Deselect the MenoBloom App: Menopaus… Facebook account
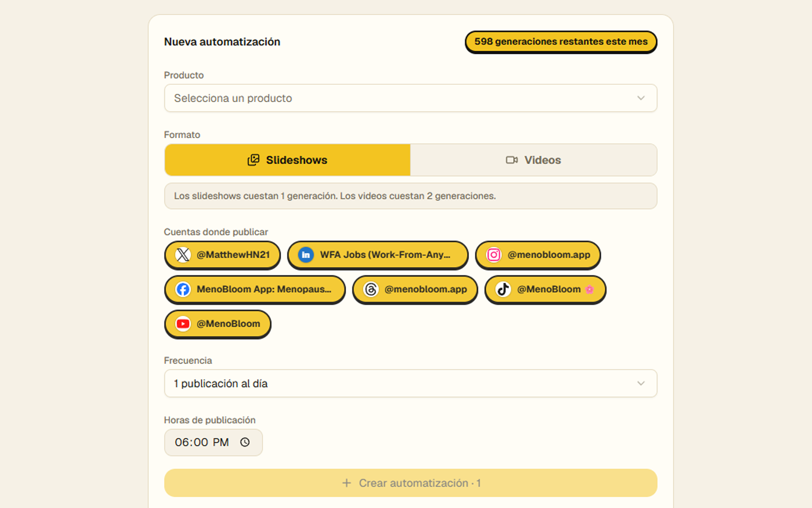Image resolution: width=812 pixels, height=508 pixels. coord(255,290)
